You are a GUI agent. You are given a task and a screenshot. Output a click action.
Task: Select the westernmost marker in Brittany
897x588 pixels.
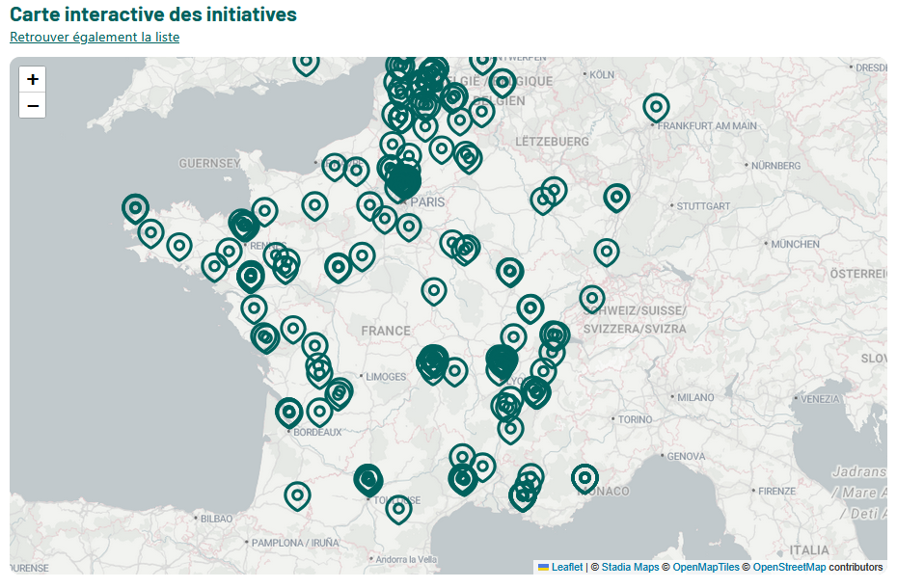pos(135,208)
